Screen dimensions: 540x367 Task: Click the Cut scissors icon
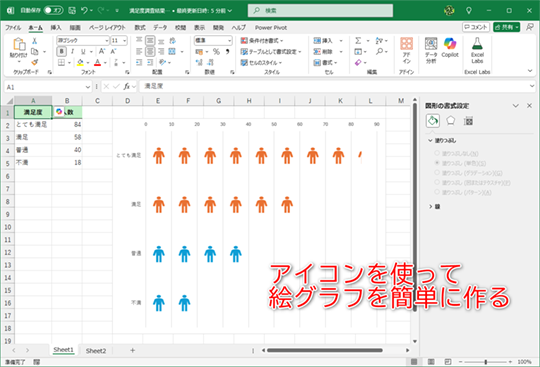34,41
